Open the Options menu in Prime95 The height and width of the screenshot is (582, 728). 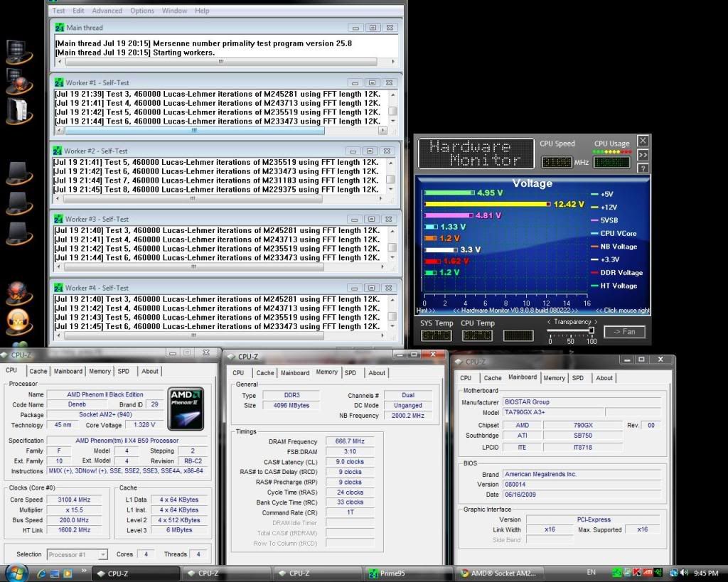point(142,11)
